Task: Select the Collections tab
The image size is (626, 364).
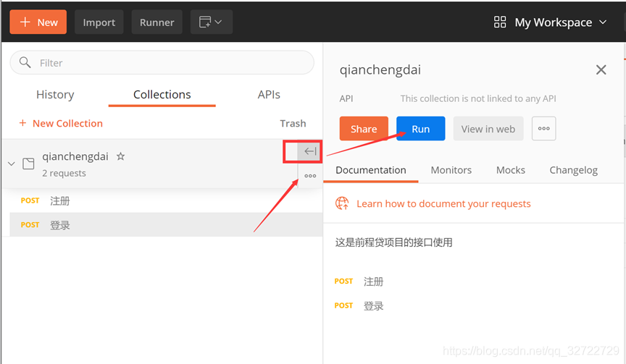Action: tap(162, 95)
